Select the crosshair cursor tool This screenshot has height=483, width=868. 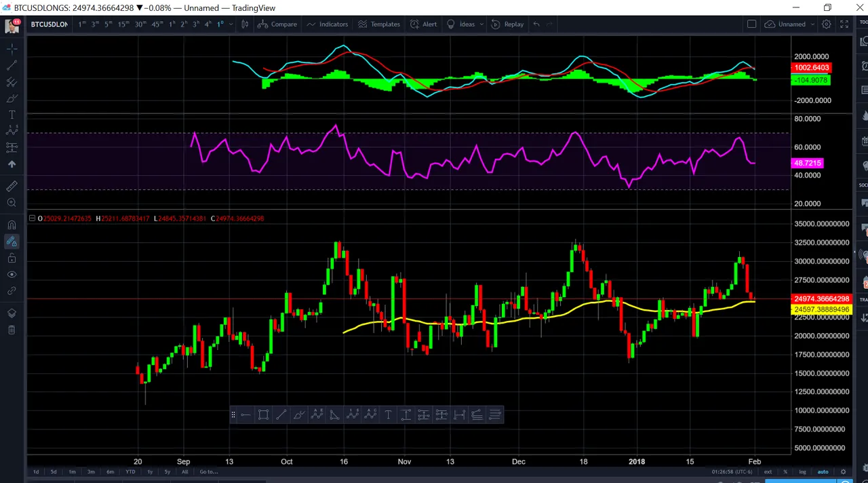tap(12, 49)
